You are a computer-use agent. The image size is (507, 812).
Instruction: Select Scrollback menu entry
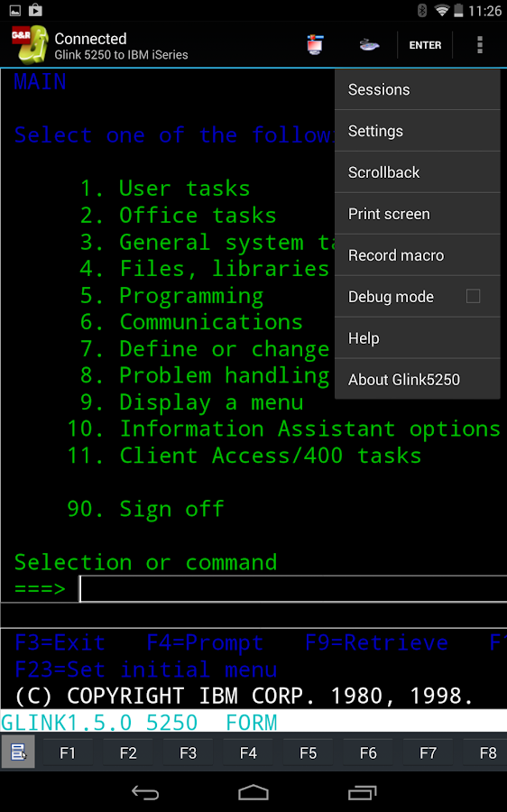[x=418, y=172]
